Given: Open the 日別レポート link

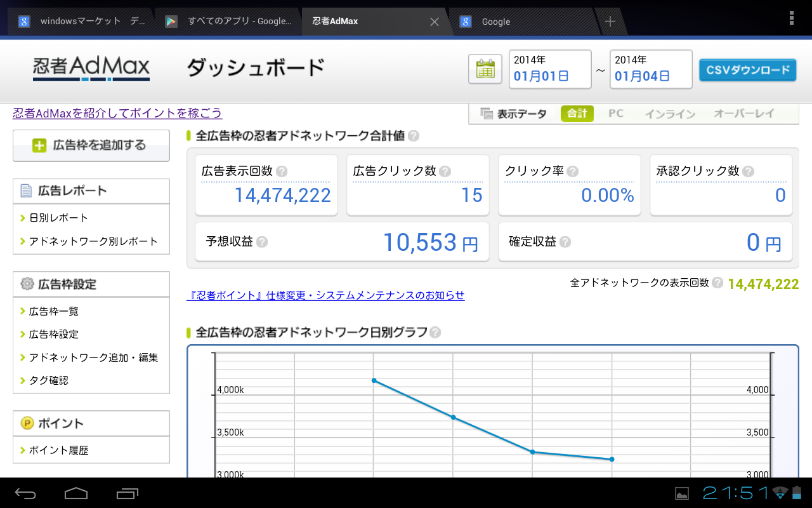Looking at the screenshot, I should (x=58, y=218).
